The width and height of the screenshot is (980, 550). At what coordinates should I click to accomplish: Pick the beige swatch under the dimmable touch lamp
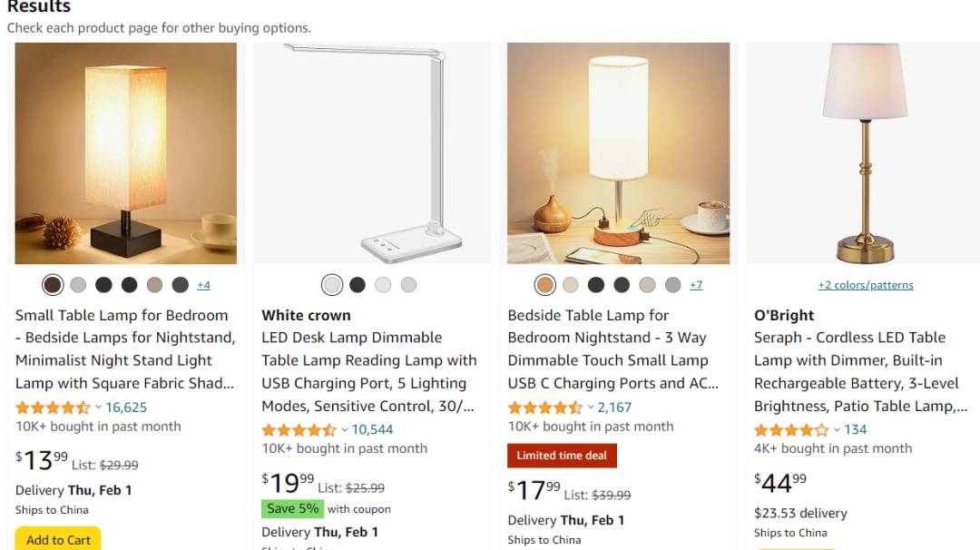(571, 285)
